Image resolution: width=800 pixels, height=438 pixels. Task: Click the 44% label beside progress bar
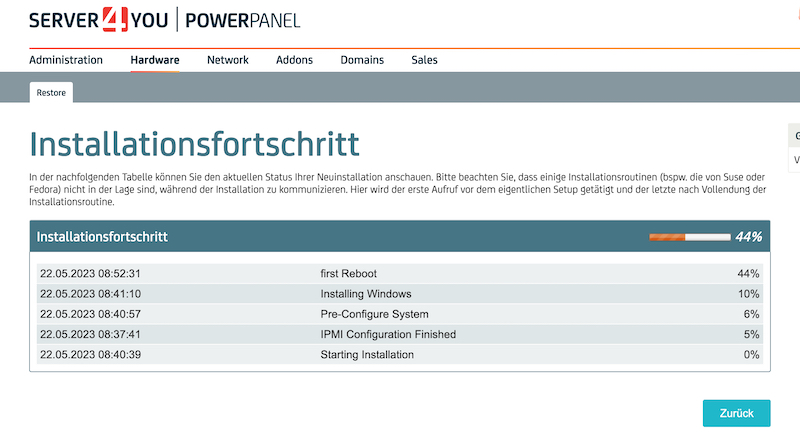tap(748, 237)
